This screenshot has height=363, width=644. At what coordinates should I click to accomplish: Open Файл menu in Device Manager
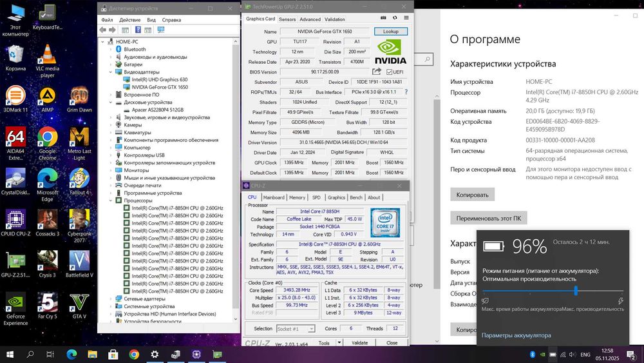(x=107, y=20)
